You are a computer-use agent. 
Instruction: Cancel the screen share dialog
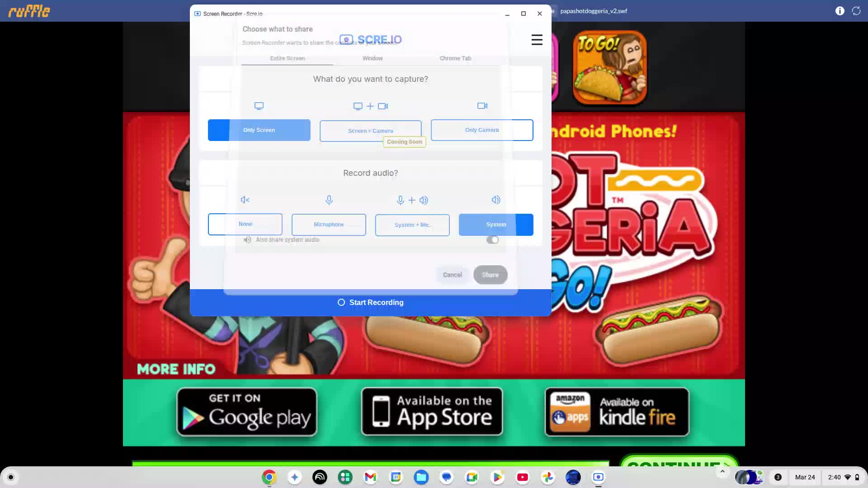click(452, 274)
